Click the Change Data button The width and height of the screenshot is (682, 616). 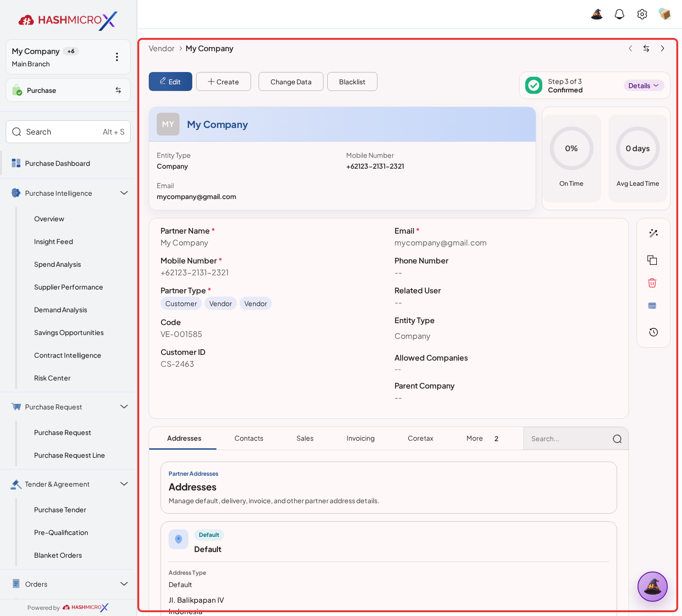291,82
